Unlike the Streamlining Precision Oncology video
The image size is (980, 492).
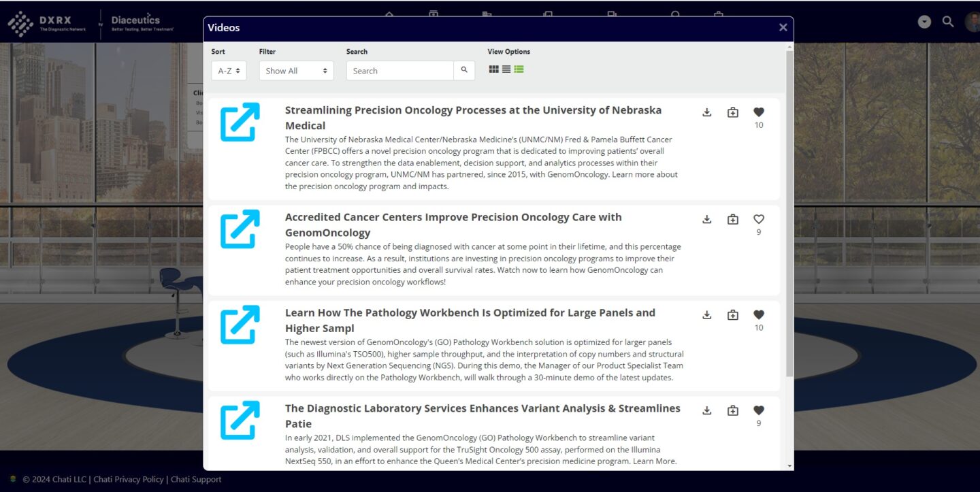[758, 112]
